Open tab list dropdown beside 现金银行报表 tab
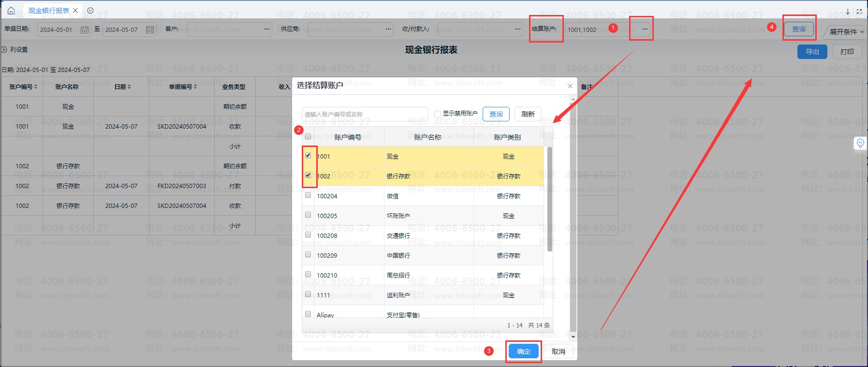The image size is (868, 367). click(x=90, y=10)
